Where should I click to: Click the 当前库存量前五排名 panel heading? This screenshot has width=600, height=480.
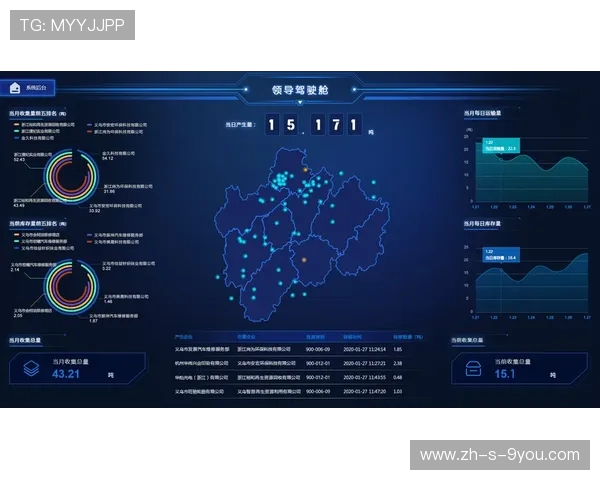pos(37,224)
